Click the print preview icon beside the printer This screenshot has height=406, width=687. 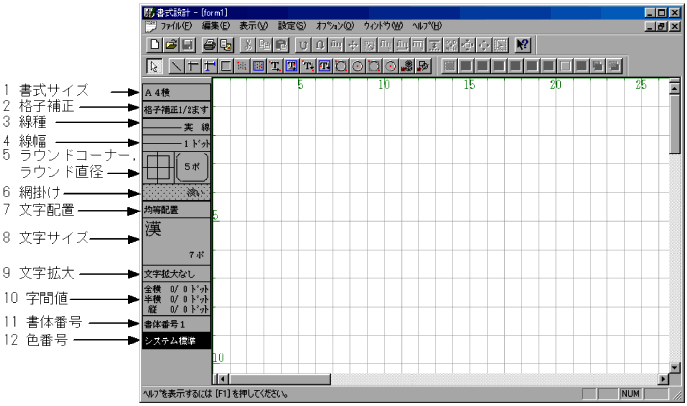pos(226,45)
